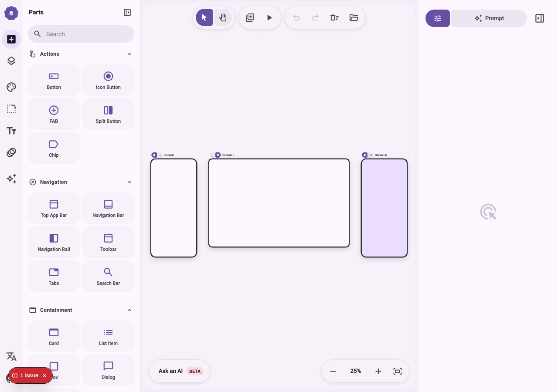Click the 25% zoom level value

tap(356, 371)
